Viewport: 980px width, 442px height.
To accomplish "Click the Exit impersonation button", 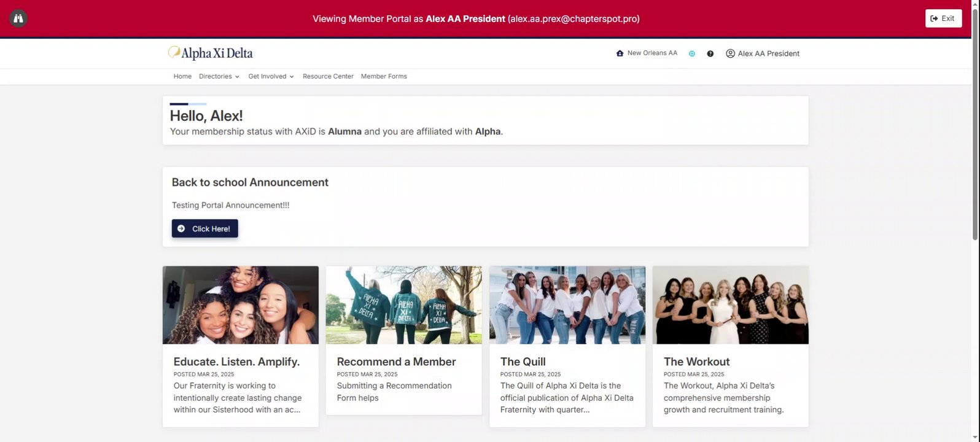I will pyautogui.click(x=943, y=18).
